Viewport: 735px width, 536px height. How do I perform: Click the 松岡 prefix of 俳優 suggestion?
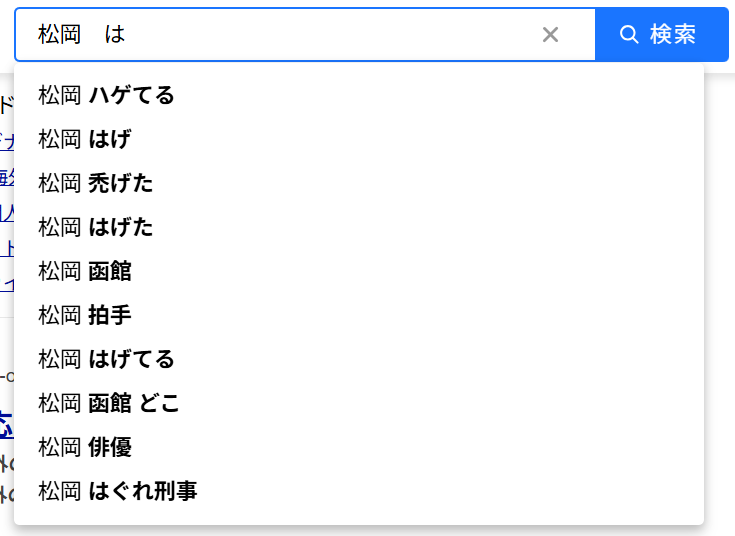tap(60, 447)
